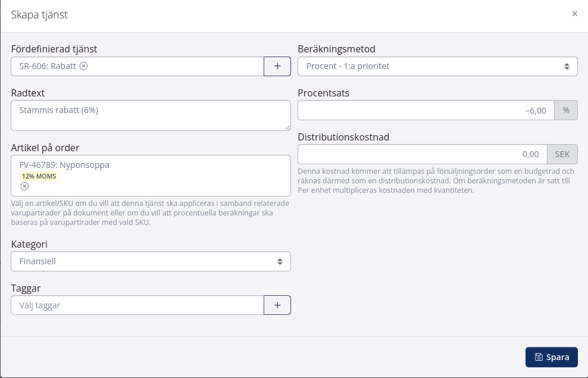Viewport: 588px width, 378px height.
Task: Click the SEK currency addon
Action: pos(562,154)
